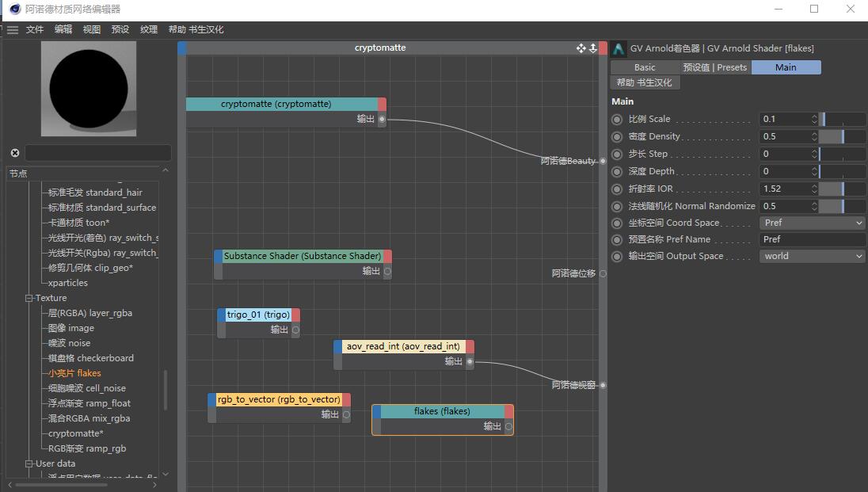868x492 pixels.
Task: Click red square on flakes node
Action: pos(508,411)
